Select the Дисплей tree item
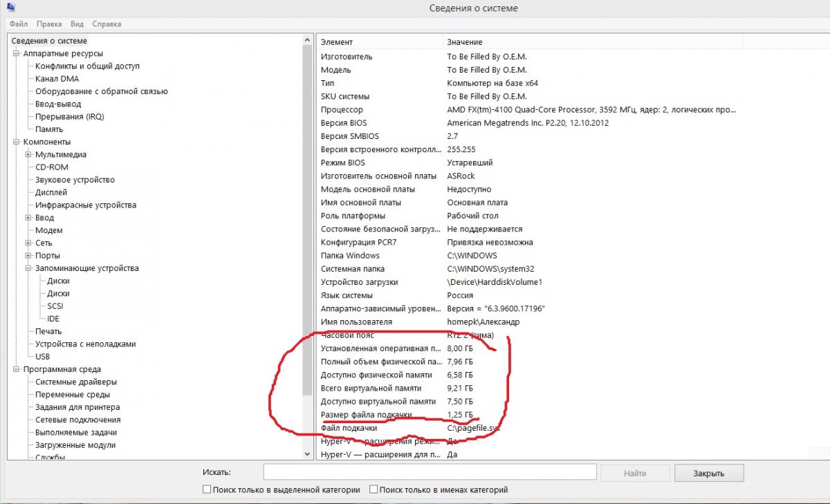The width and height of the screenshot is (830, 504). 51,193
